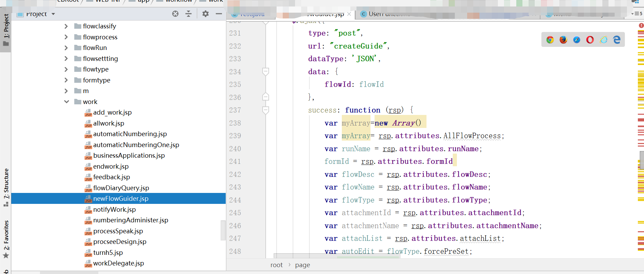Select automaticNumbering.jsp file
Image resolution: width=644 pixels, height=274 pixels.
tap(130, 134)
